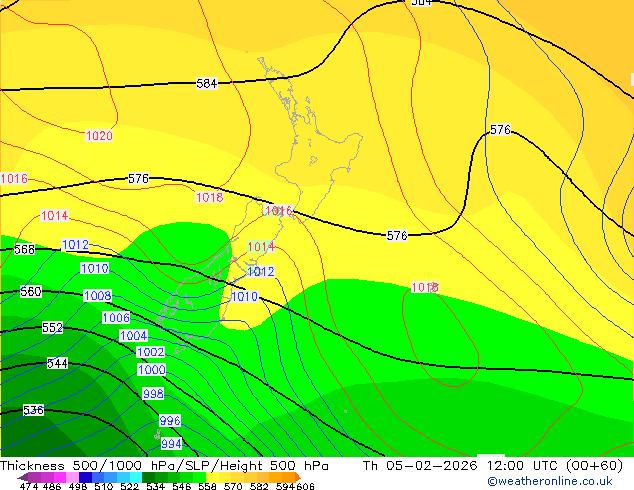Viewport: 634px width, 490px height.
Task: Click the blue 998 isobar label
Action: [153, 393]
